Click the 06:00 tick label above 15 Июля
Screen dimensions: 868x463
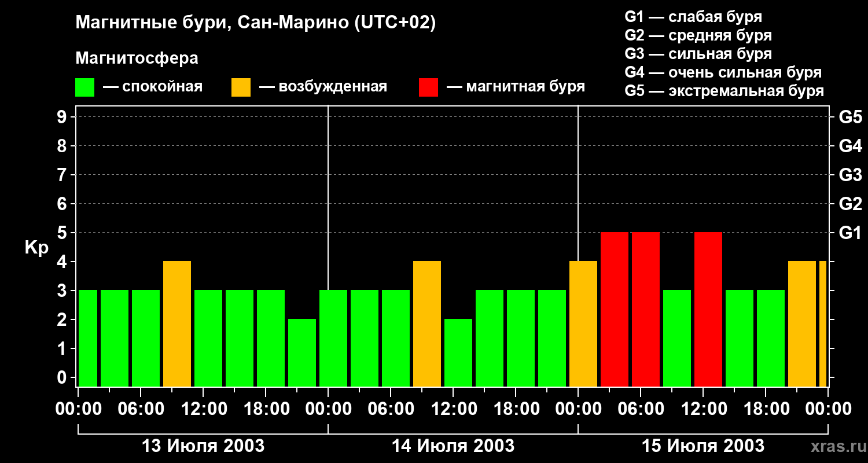pos(641,409)
